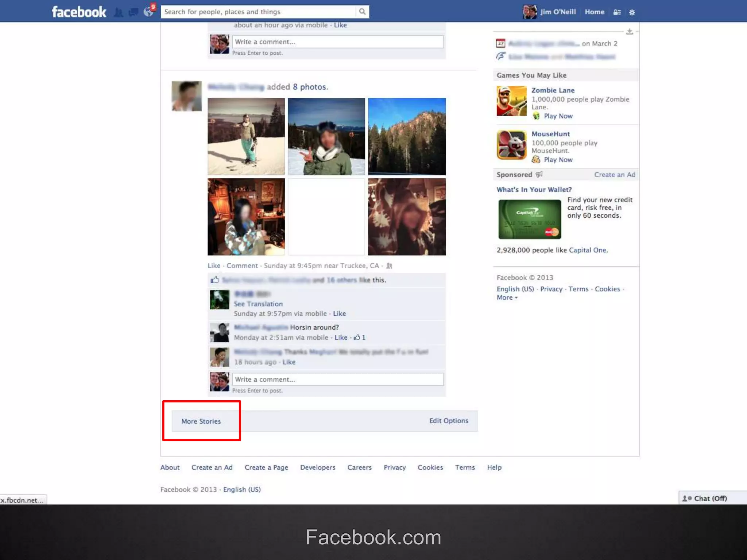
Task: Click Cookies in the sidebar footer
Action: [x=607, y=289]
